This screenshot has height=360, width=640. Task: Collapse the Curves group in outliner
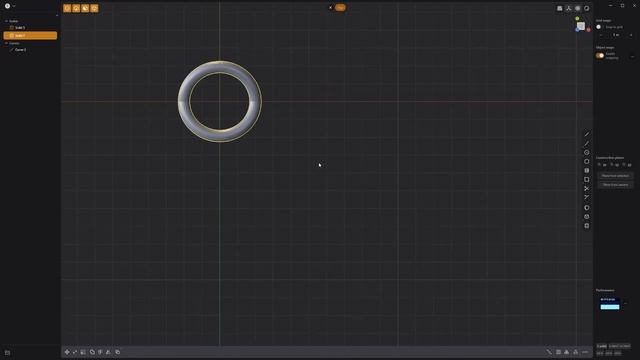point(7,43)
